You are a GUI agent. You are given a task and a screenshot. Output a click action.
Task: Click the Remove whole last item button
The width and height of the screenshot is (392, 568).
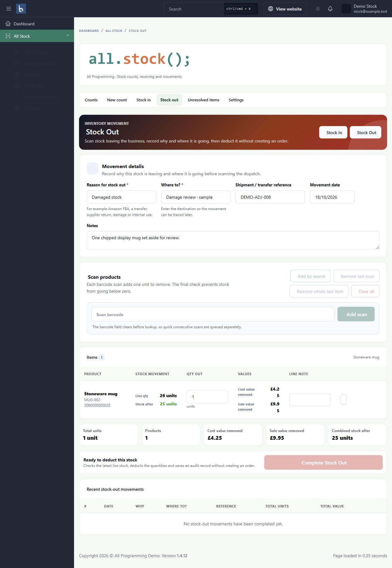click(x=319, y=291)
